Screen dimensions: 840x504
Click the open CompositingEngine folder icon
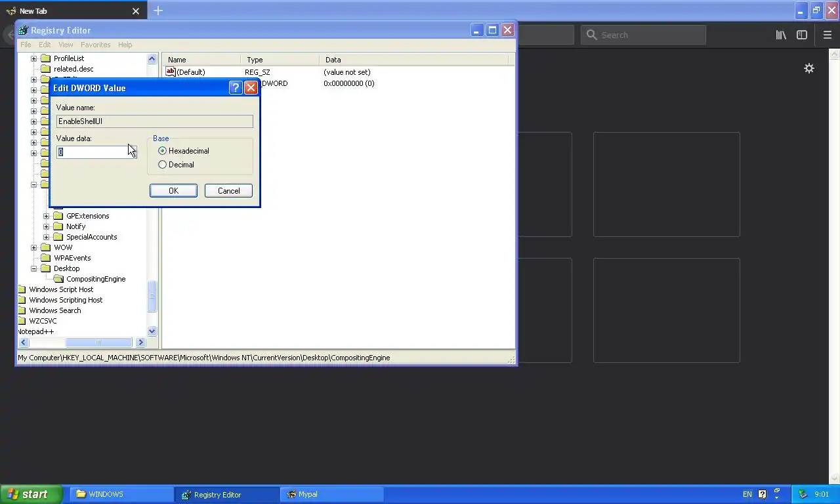coord(58,279)
